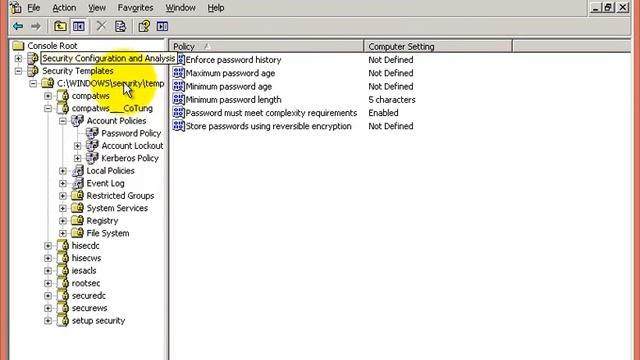This screenshot has width=640, height=360.
Task: Collapse the C:\WINDOWS\security\temp folder node
Action: pyautogui.click(x=33, y=84)
